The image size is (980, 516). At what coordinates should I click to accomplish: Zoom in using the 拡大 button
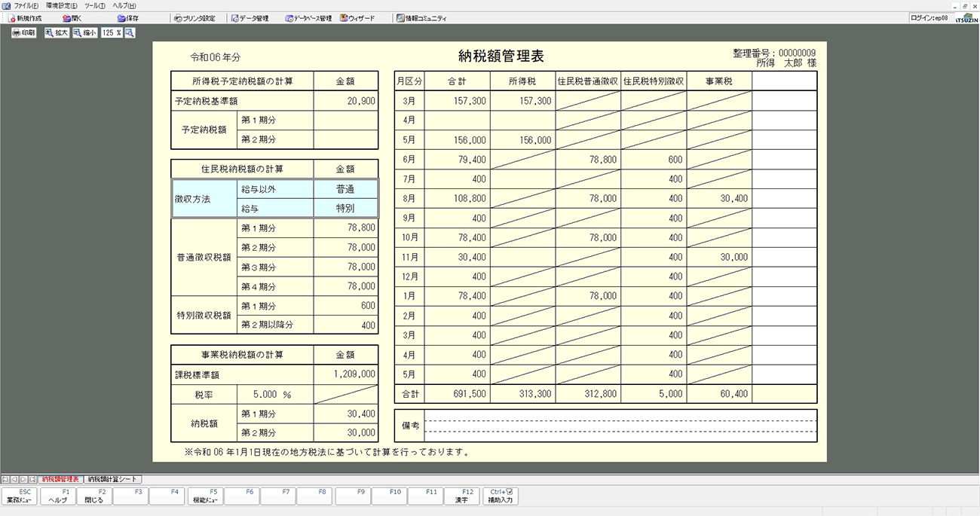[x=57, y=33]
